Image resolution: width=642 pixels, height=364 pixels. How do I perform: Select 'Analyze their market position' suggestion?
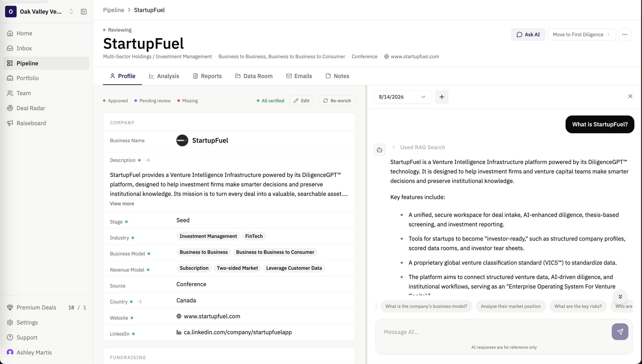511,306
